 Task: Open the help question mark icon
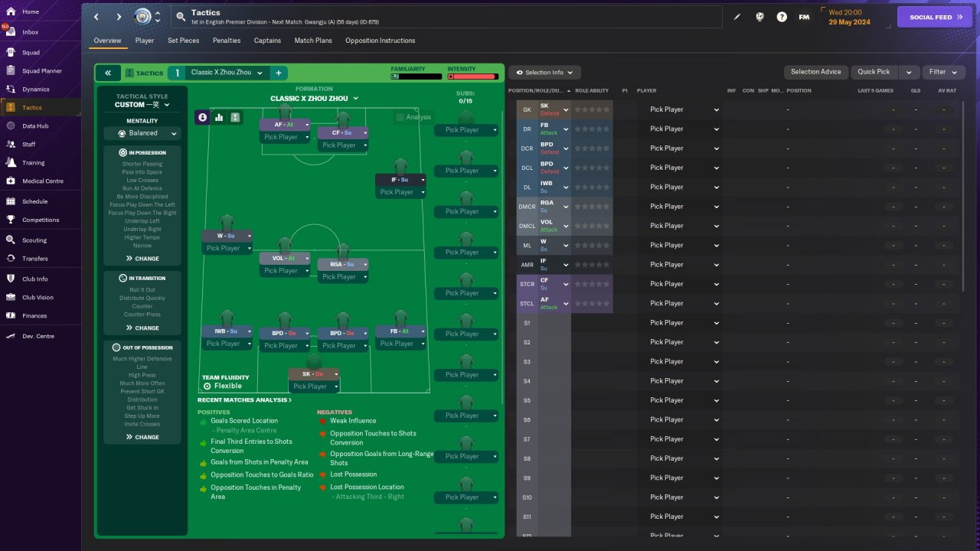click(x=782, y=17)
